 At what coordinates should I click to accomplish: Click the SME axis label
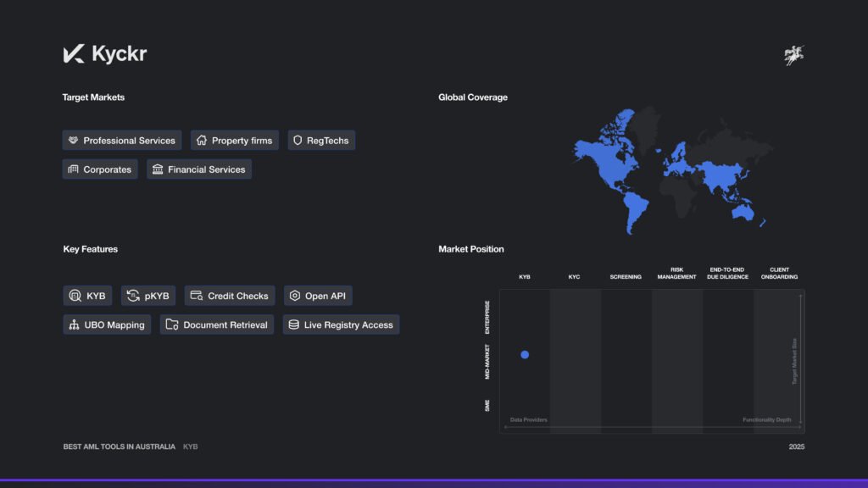click(487, 406)
